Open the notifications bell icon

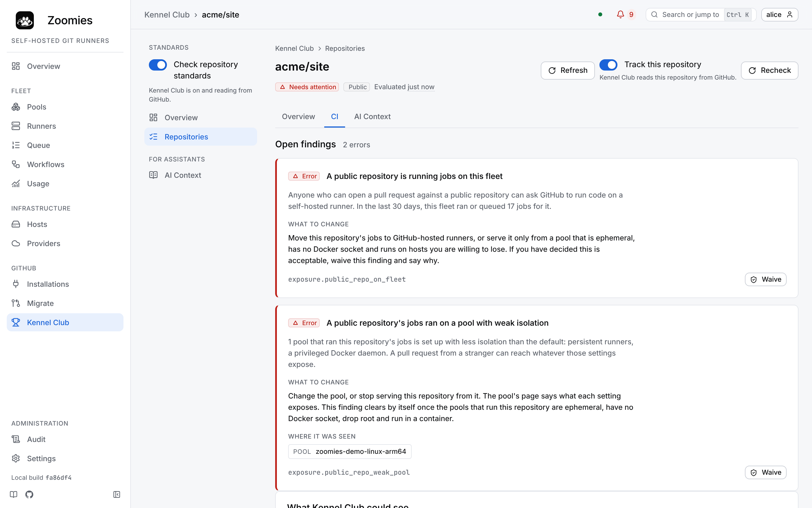pyautogui.click(x=620, y=14)
